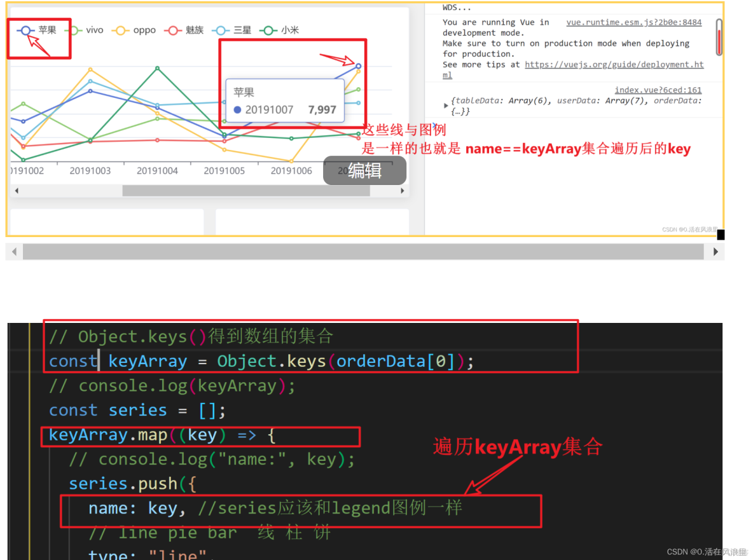Viewport: 753px width, 560px height.
Task: Open the vuejs.org deployment guide link
Action: (x=614, y=64)
